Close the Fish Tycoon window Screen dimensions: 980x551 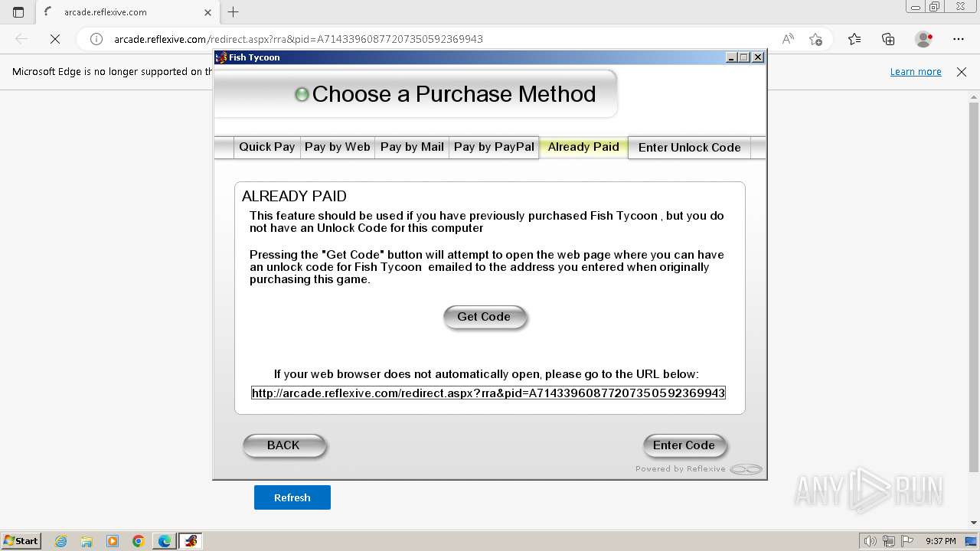pos(758,57)
